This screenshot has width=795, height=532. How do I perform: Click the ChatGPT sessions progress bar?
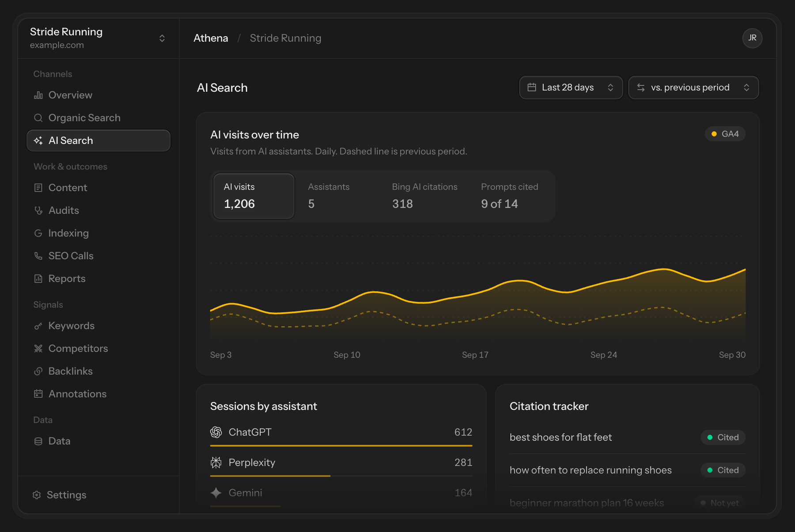(341, 446)
